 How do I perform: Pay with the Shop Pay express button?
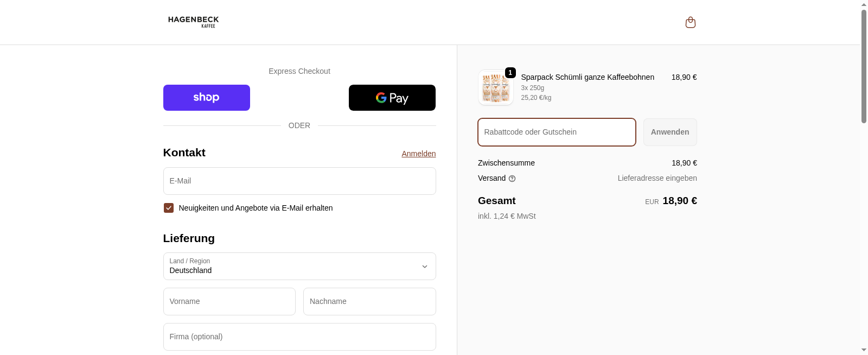(x=206, y=98)
